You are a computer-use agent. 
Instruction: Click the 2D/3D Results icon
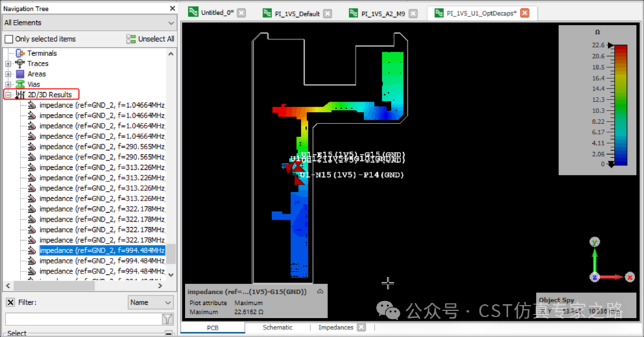20,95
